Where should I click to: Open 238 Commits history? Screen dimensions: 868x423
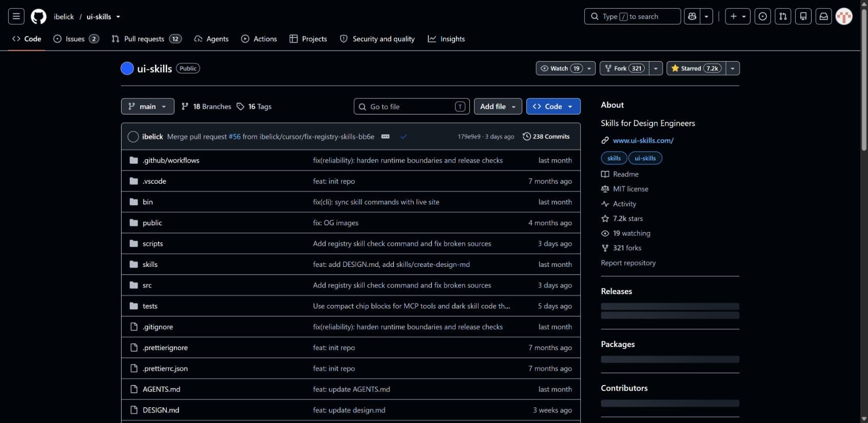(546, 137)
